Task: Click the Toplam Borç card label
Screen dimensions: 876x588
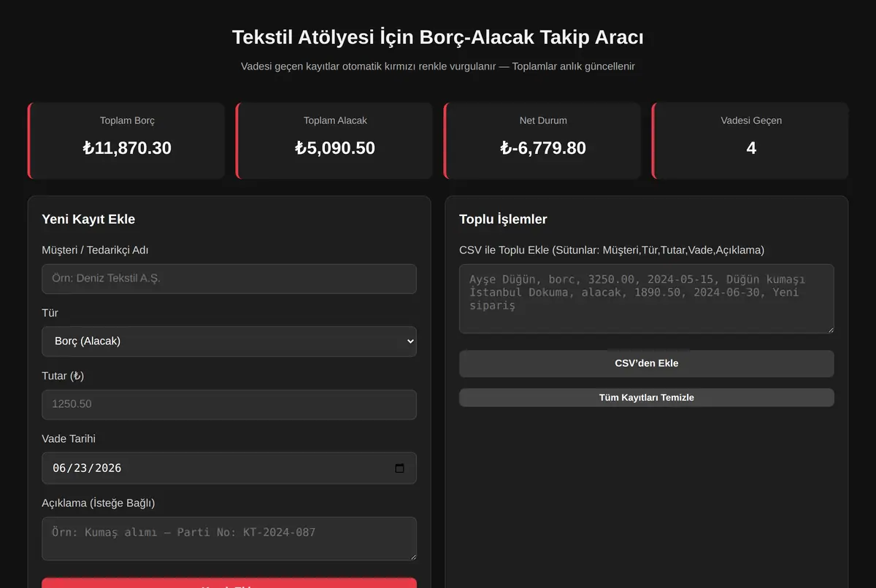Action: pos(127,120)
